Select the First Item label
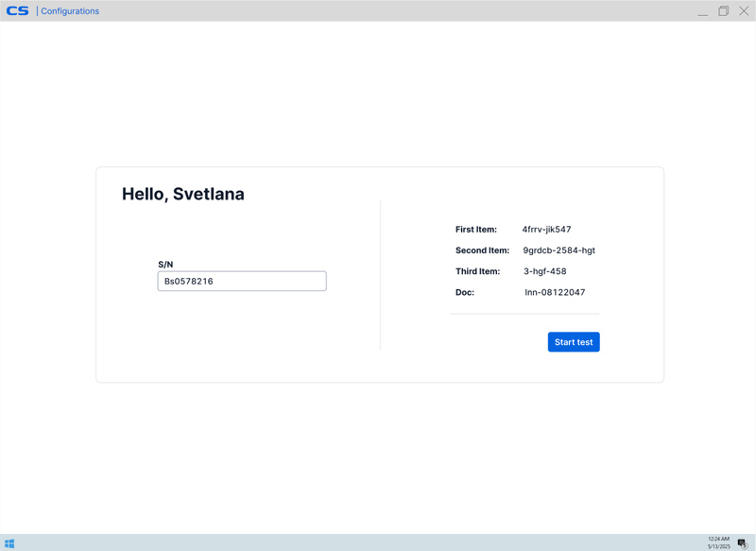The image size is (756, 551). coord(476,230)
